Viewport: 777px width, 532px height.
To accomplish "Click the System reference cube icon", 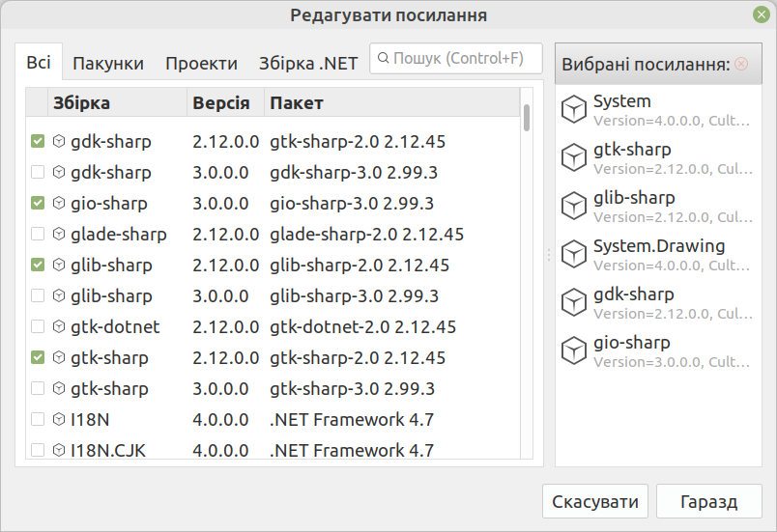I will pos(574,109).
